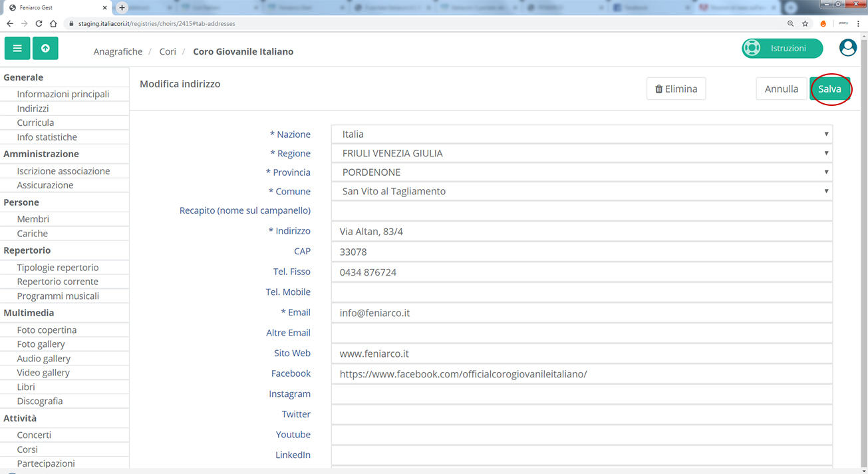
Task: Follow the Cori breadcrumb link
Action: click(x=168, y=51)
